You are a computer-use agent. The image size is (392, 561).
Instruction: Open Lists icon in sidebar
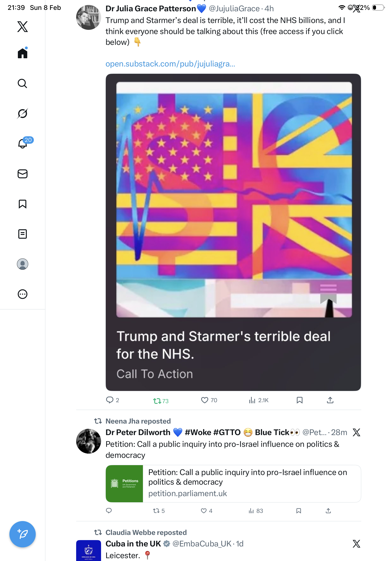point(23,234)
